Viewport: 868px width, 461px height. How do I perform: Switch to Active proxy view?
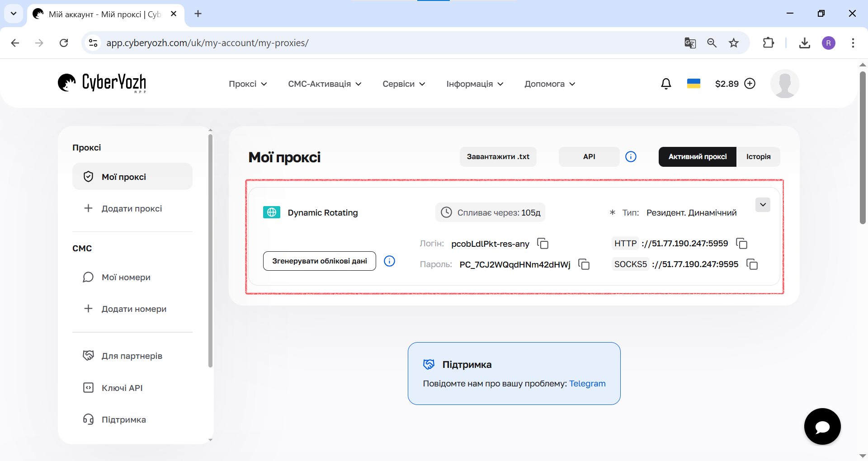[697, 157]
